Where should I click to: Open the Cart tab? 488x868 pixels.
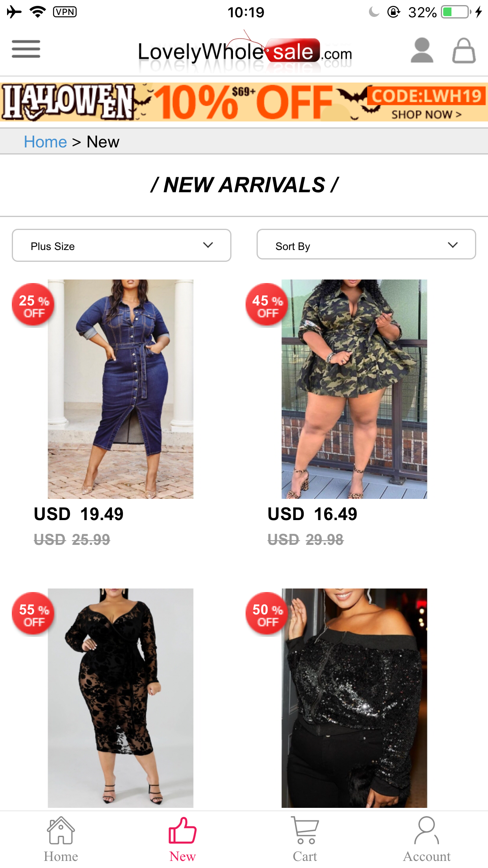point(305,839)
